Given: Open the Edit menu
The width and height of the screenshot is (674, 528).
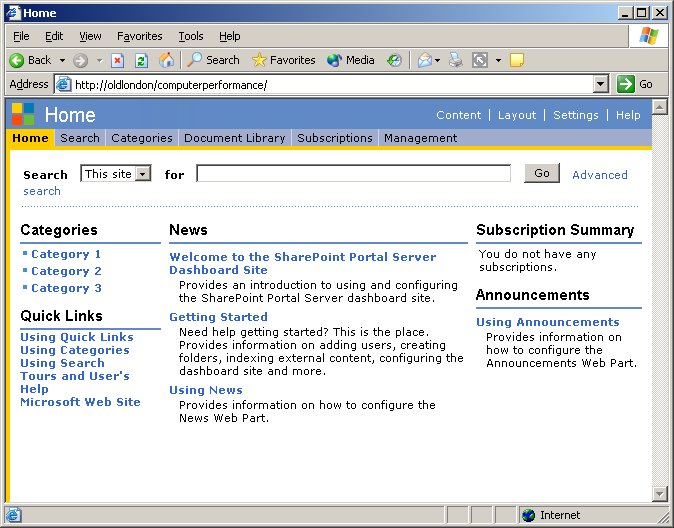Looking at the screenshot, I should tap(54, 36).
